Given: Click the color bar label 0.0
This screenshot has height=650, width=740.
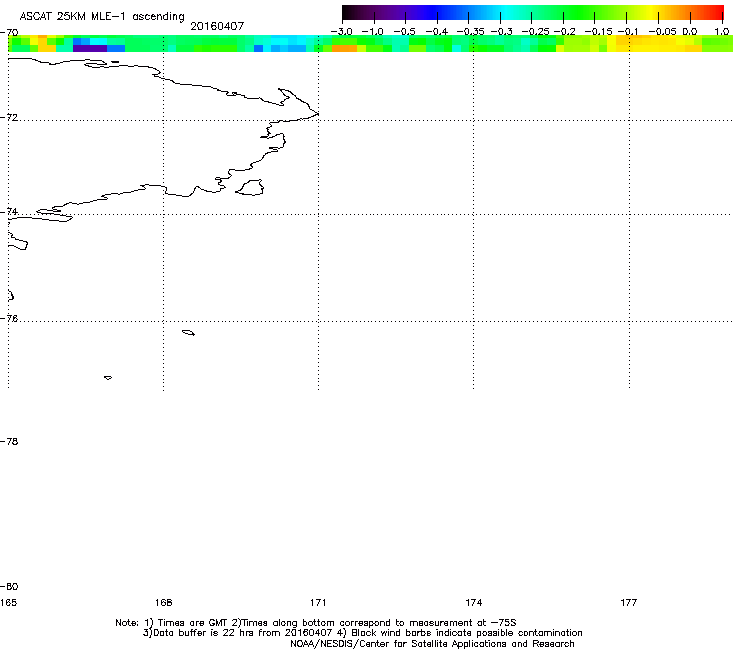Looking at the screenshot, I should pos(690,32).
